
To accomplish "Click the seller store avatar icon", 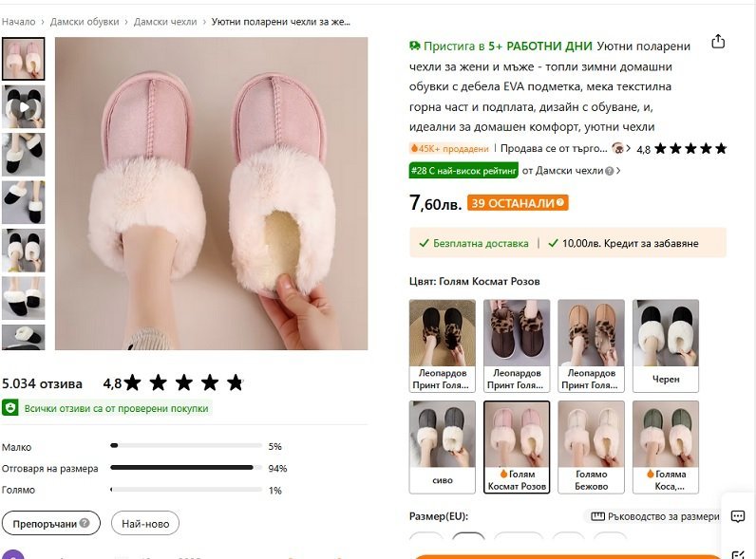I will coord(617,148).
